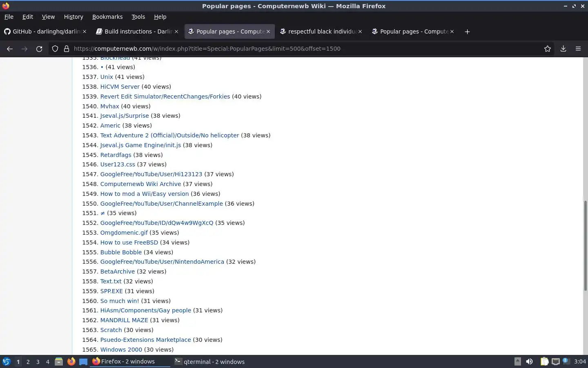Image resolution: width=588 pixels, height=368 pixels.
Task: Click the back navigation arrow
Action: pos(10,49)
